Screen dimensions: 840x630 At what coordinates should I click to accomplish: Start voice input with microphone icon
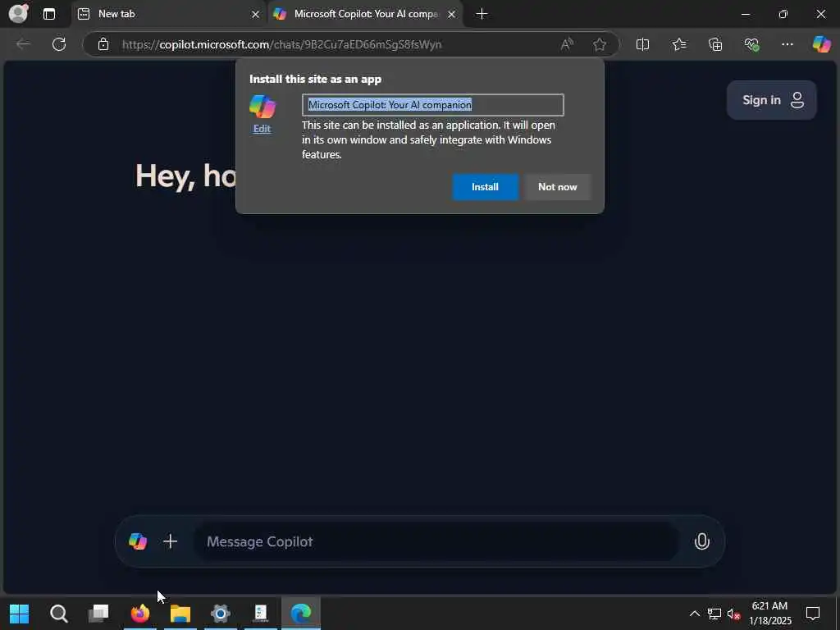[702, 541]
